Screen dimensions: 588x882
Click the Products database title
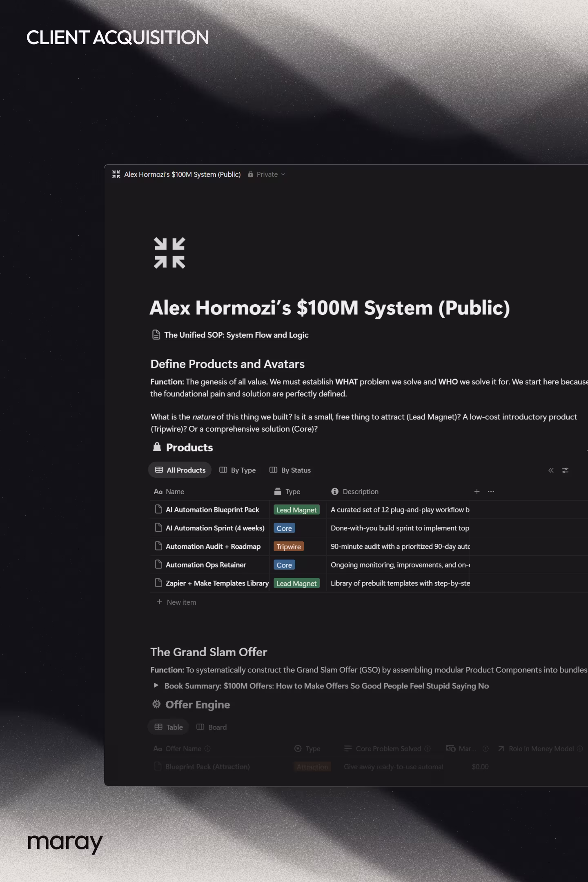(x=189, y=448)
